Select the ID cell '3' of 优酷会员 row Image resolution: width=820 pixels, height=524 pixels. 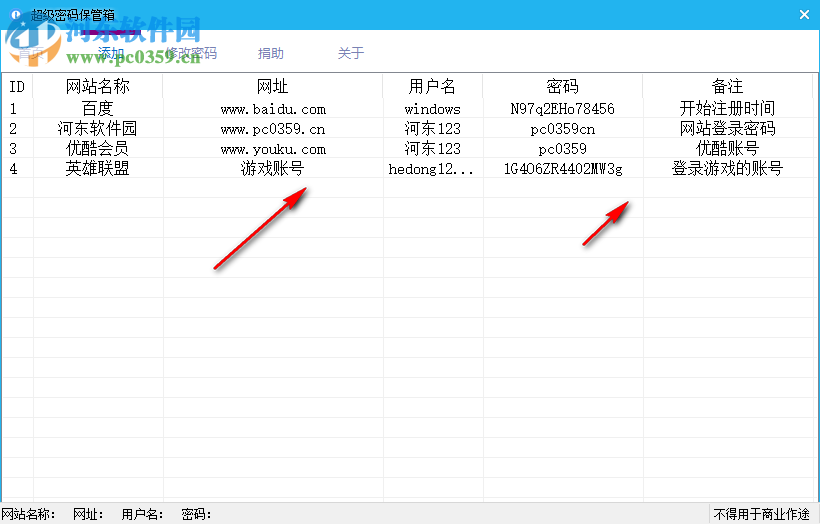(17, 149)
